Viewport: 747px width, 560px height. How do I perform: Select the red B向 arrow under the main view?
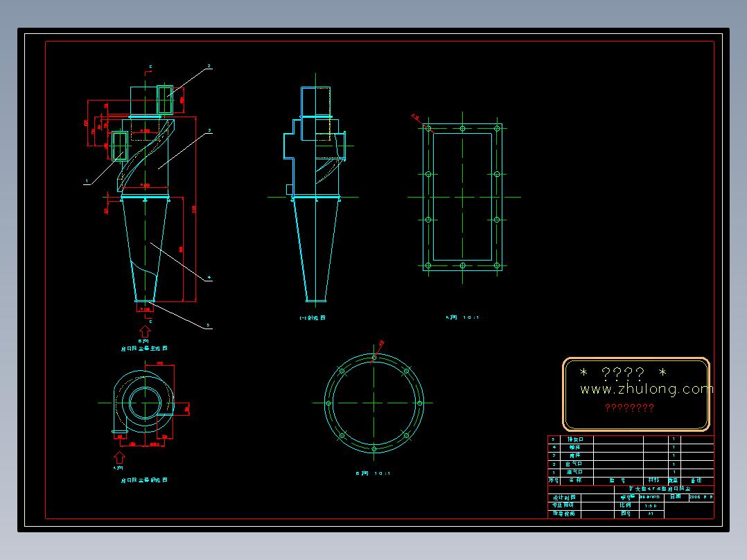click(145, 331)
